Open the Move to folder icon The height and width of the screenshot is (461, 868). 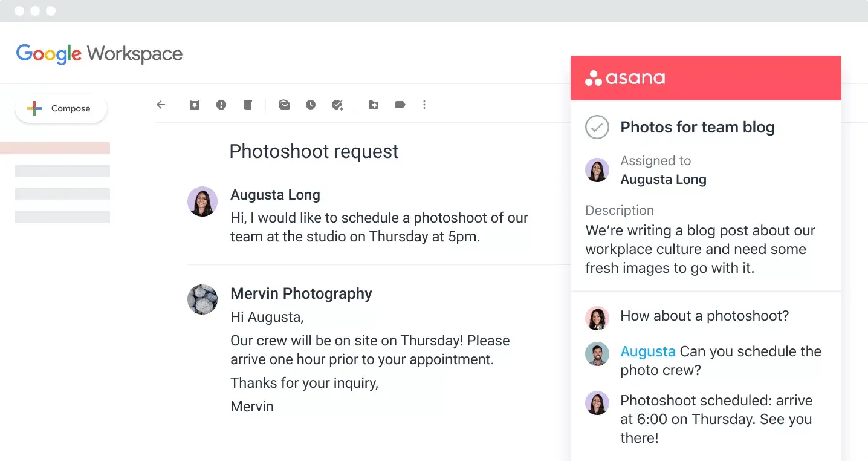tap(374, 105)
